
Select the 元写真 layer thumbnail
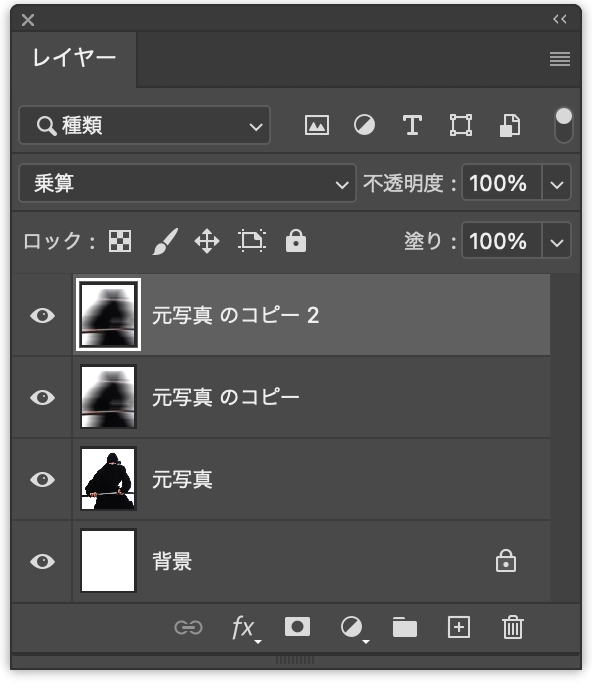click(x=108, y=479)
